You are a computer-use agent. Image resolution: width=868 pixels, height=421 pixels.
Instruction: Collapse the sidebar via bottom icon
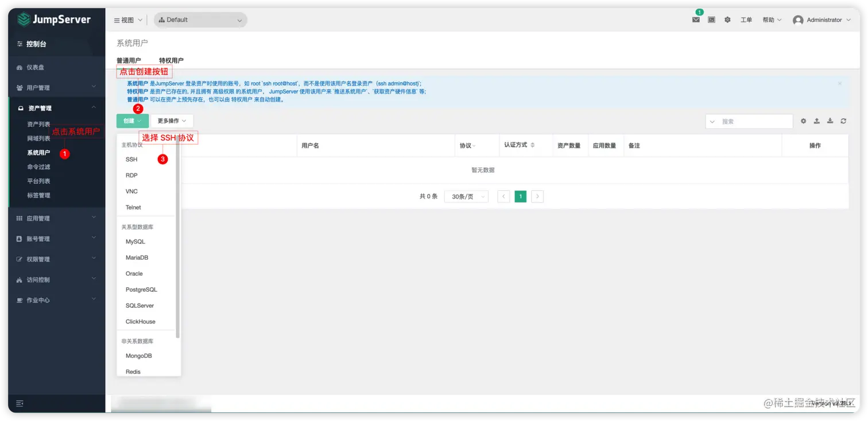[x=20, y=404]
